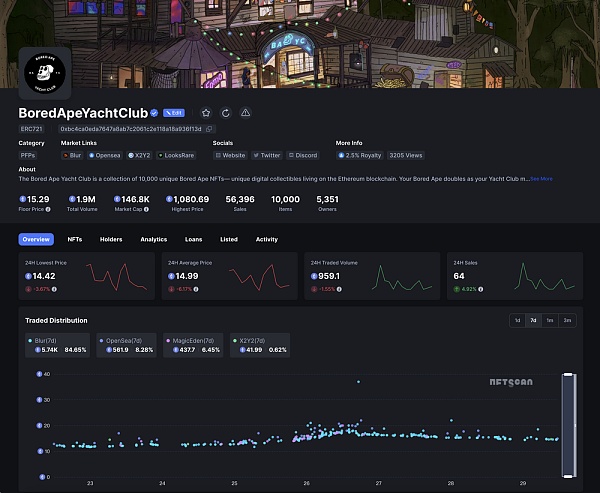600x493 pixels.
Task: Expand description with See More
Action: (541, 179)
